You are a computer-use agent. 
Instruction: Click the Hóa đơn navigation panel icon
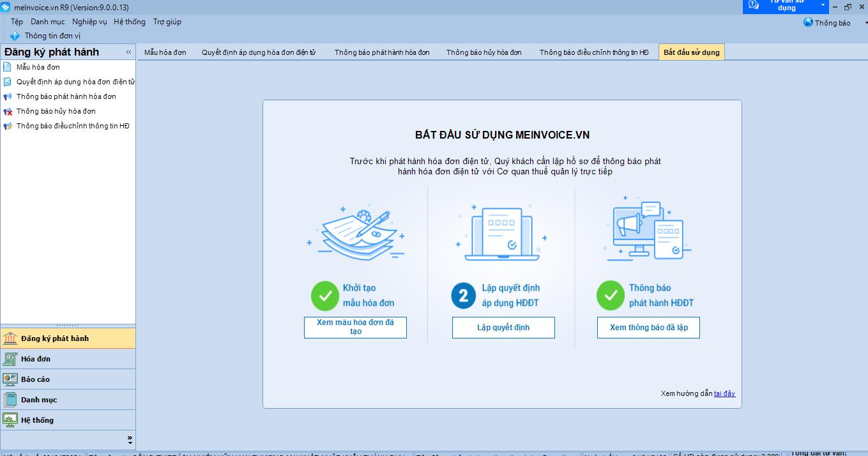(10, 359)
